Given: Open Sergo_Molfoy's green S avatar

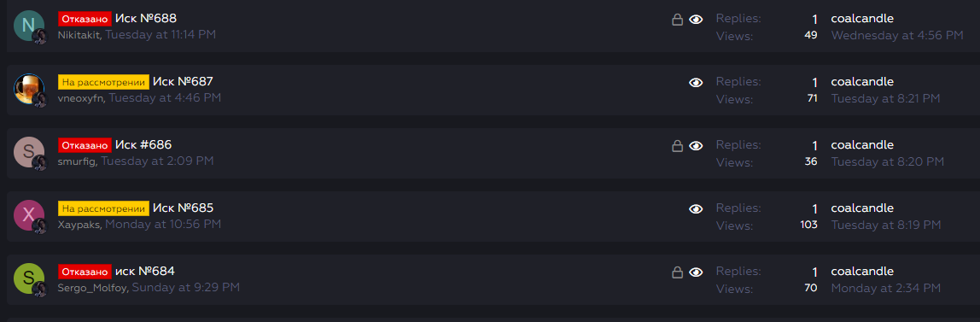Looking at the screenshot, I should 29,278.
